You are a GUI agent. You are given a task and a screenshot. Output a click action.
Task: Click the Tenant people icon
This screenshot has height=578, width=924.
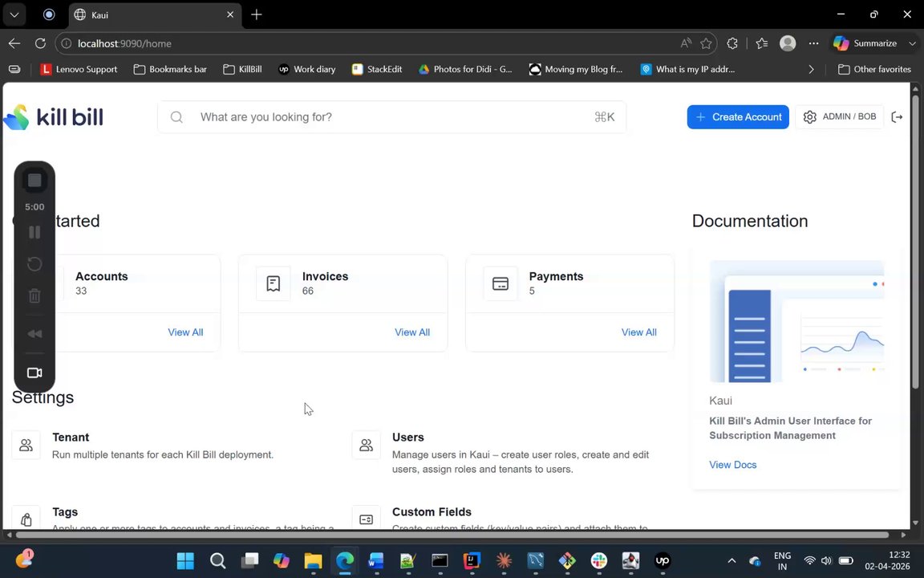coord(26,445)
